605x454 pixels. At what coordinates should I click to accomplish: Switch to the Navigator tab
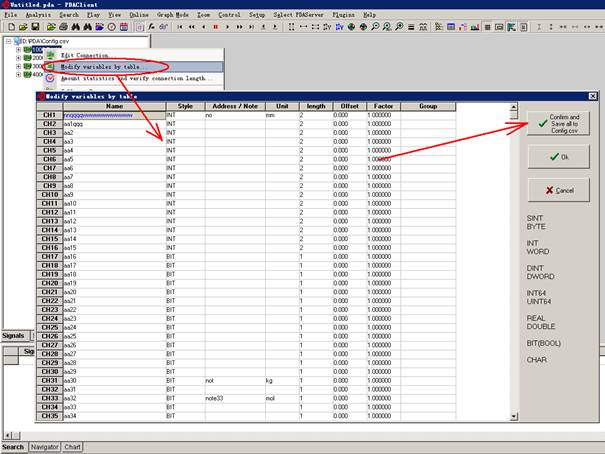click(45, 447)
